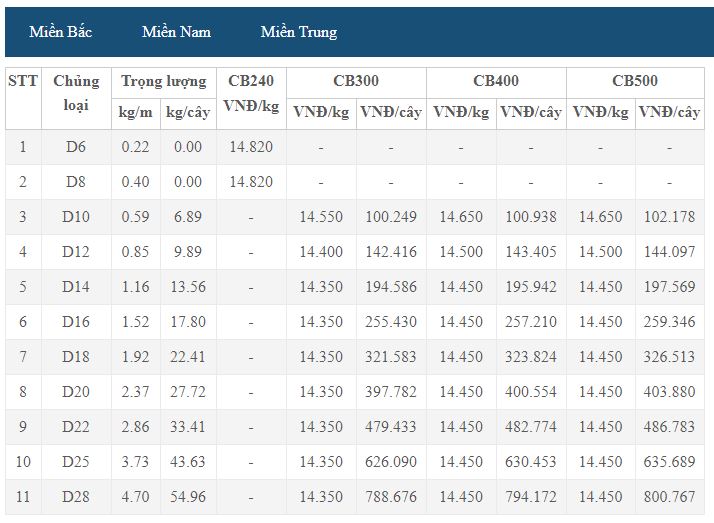Select the 14.820 price in D8 row
714x523 pixels.
[x=250, y=182]
